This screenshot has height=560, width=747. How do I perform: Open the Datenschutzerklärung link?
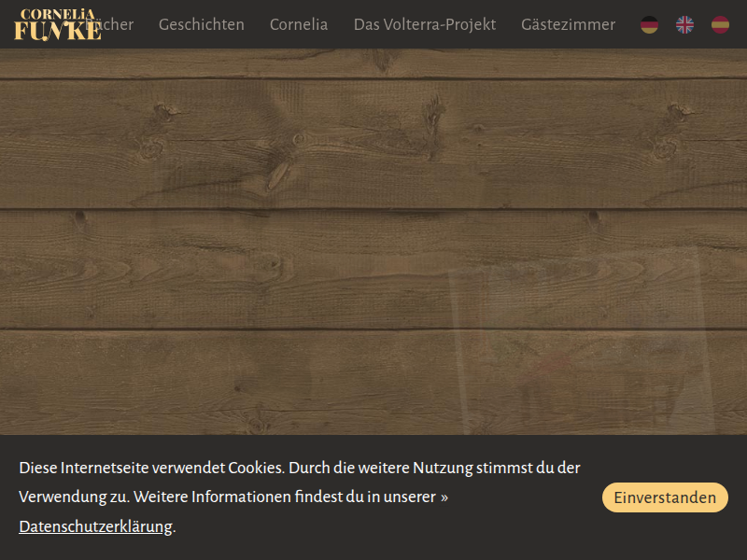point(96,526)
